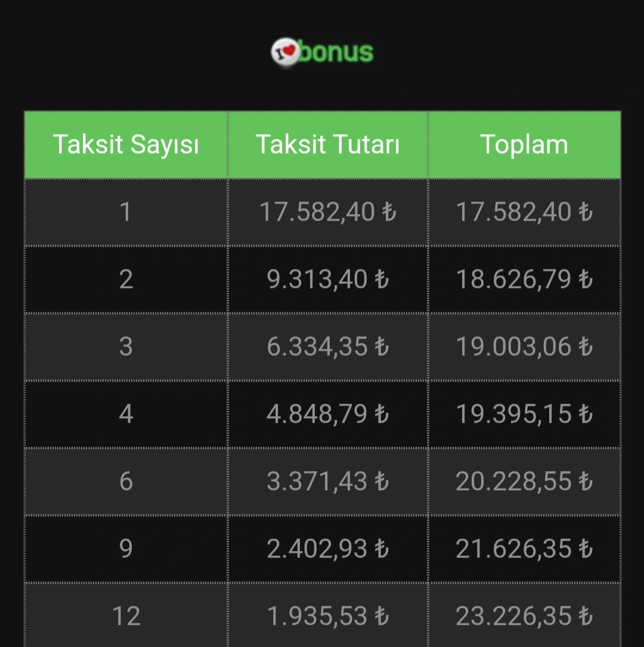Click total amount 19.395,15 ₺
Image resolution: width=644 pixels, height=647 pixels.
tap(524, 414)
